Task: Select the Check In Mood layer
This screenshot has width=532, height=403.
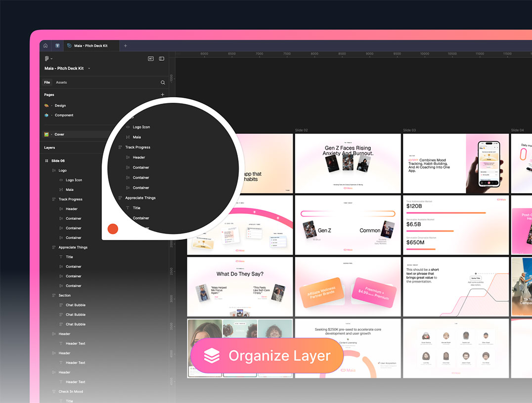Action: (71, 392)
